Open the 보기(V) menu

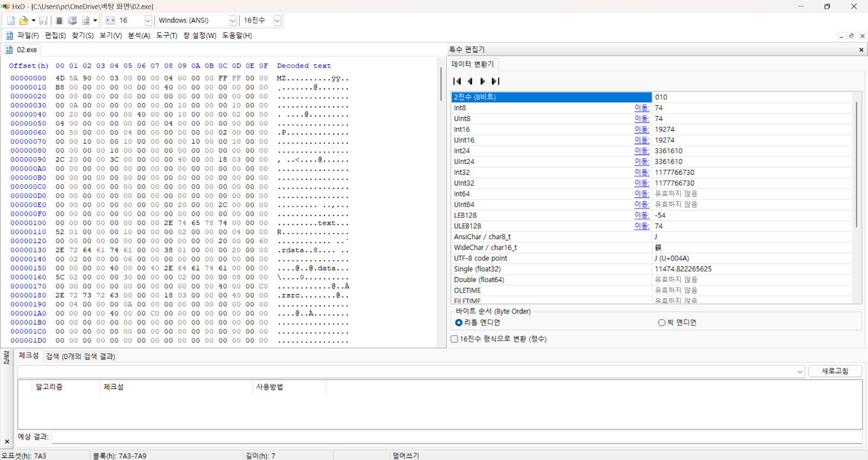(x=111, y=35)
